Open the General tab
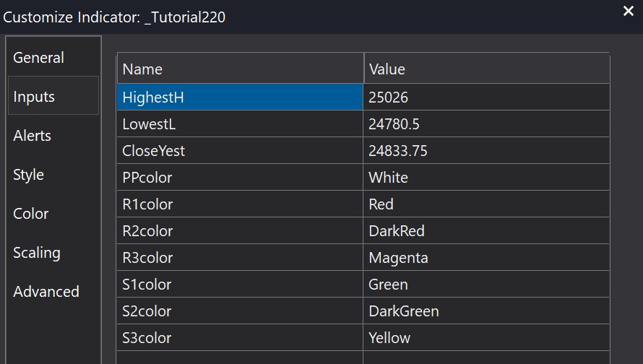Image resolution: width=643 pixels, height=364 pixels. click(x=39, y=58)
